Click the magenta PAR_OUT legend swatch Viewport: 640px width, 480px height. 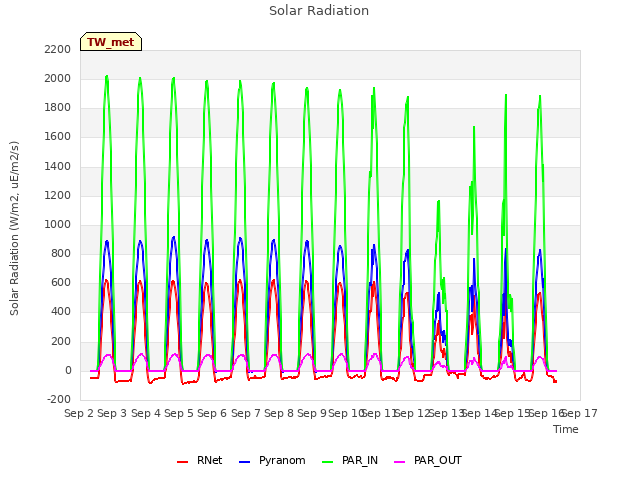tap(400, 462)
